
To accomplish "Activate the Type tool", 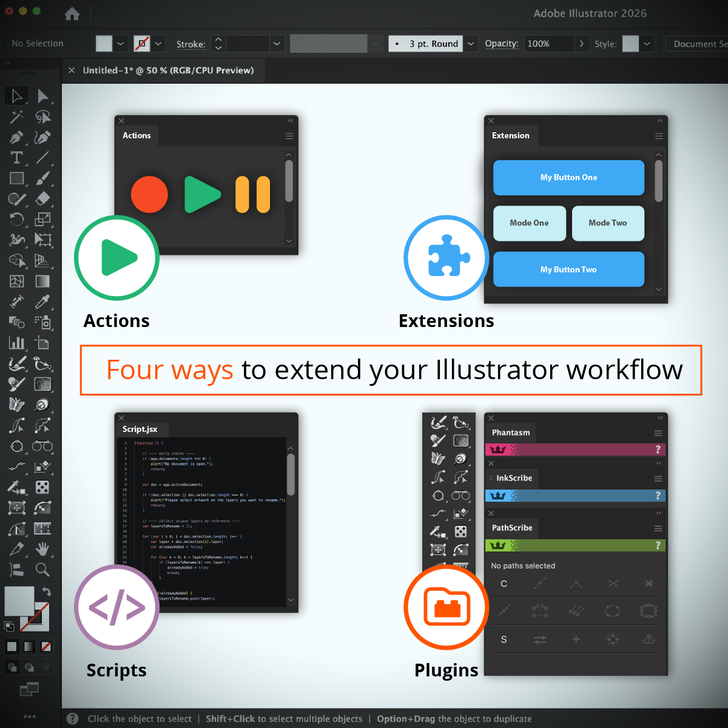I will click(17, 158).
